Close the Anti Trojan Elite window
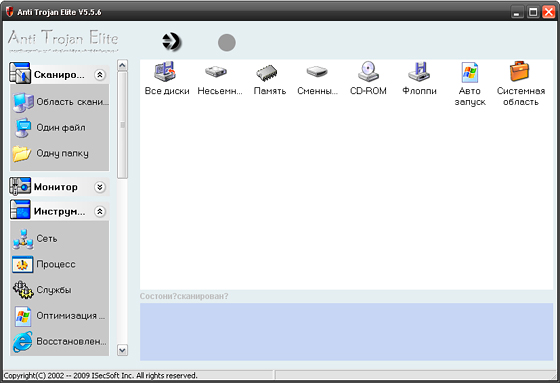This screenshot has width=560, height=383. pyautogui.click(x=549, y=12)
